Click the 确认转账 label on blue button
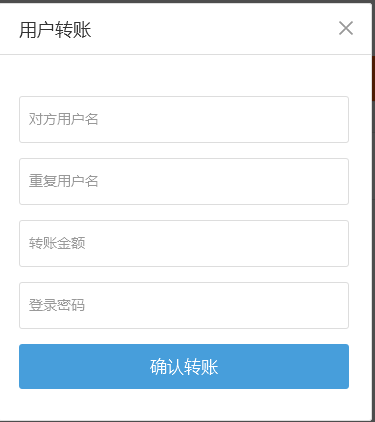Screen dimensions: 375x422 click(184, 367)
